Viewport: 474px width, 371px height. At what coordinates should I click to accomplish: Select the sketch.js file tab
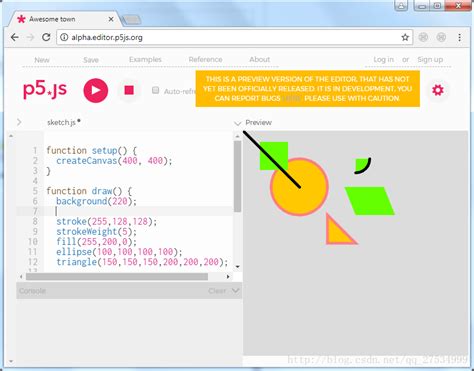62,122
